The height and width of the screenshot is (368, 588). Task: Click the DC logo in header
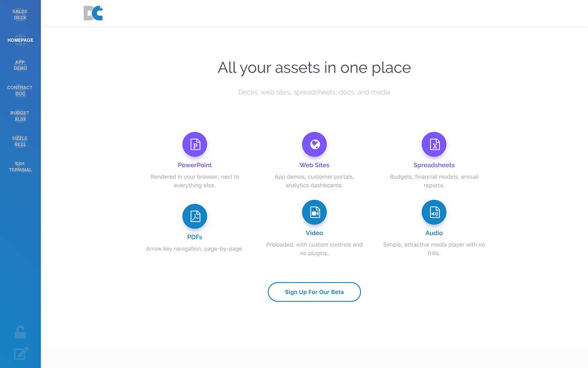[93, 13]
